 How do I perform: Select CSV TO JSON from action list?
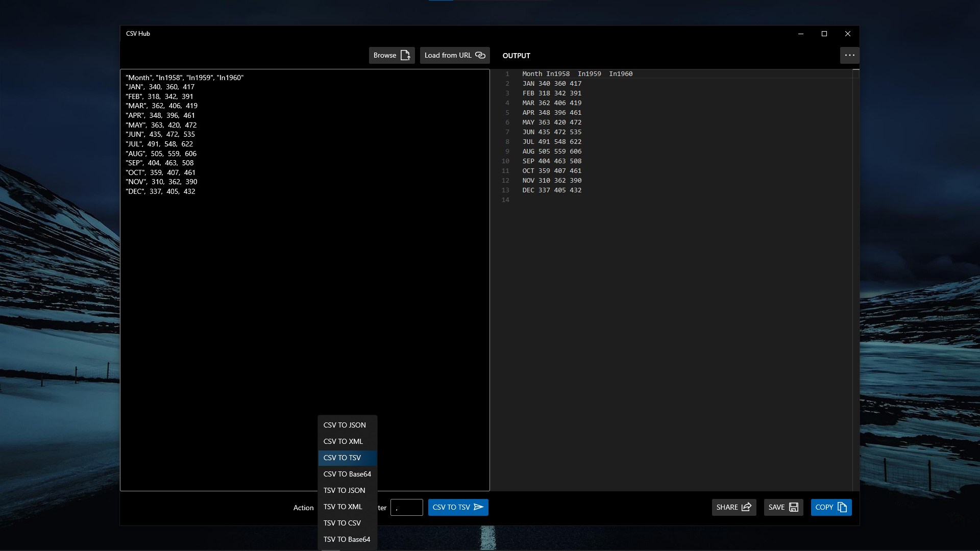[347, 425]
